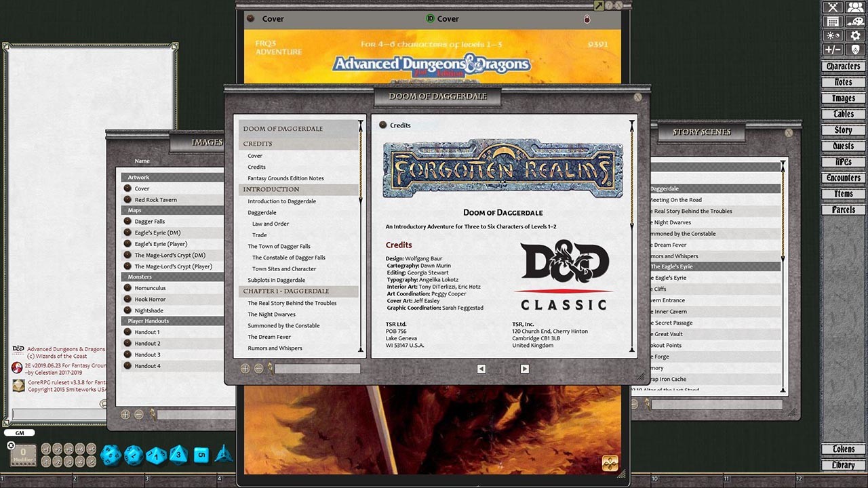868x488 pixels.
Task: Open the Effects shield icon
Action: coord(854,50)
